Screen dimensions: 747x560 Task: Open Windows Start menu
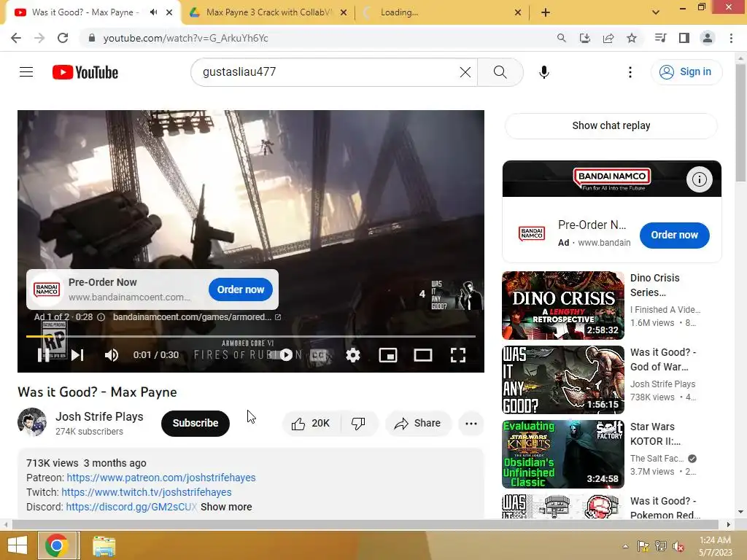click(x=18, y=545)
